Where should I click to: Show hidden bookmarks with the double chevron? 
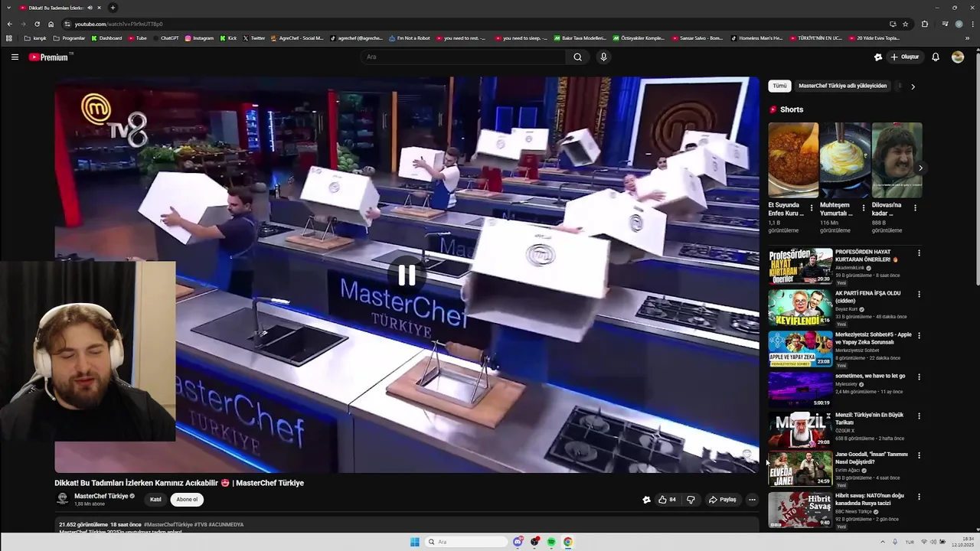pyautogui.click(x=968, y=37)
